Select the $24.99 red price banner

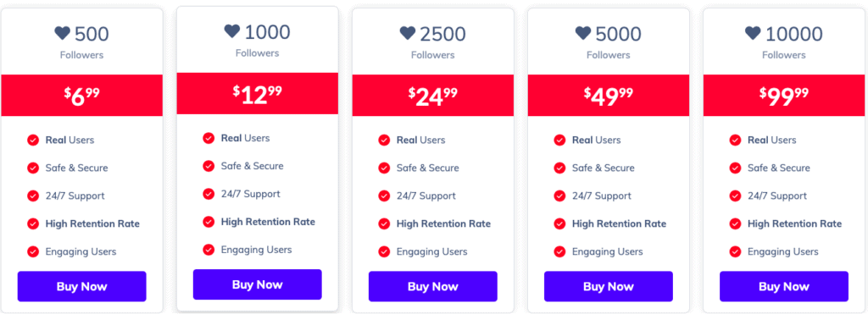point(433,96)
